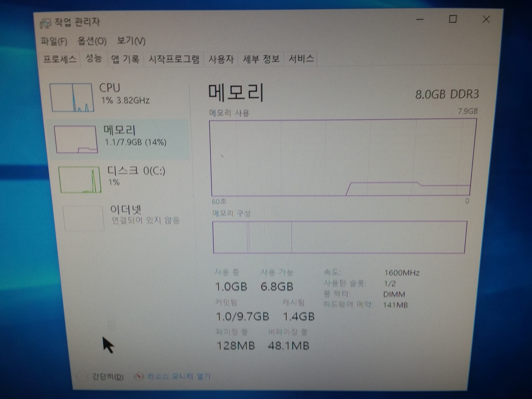Click the 8.0GB DDR3 label
532x399 pixels.
point(447,94)
